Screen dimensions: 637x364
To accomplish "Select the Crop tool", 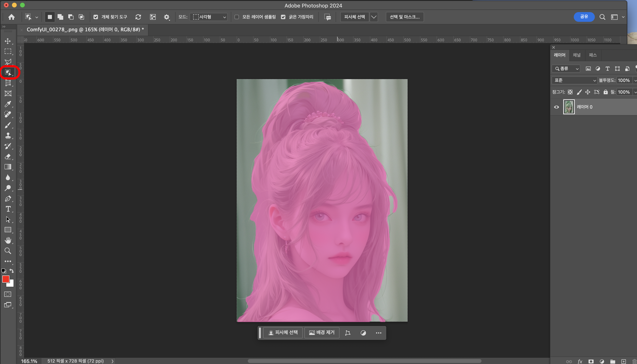I will (x=8, y=83).
